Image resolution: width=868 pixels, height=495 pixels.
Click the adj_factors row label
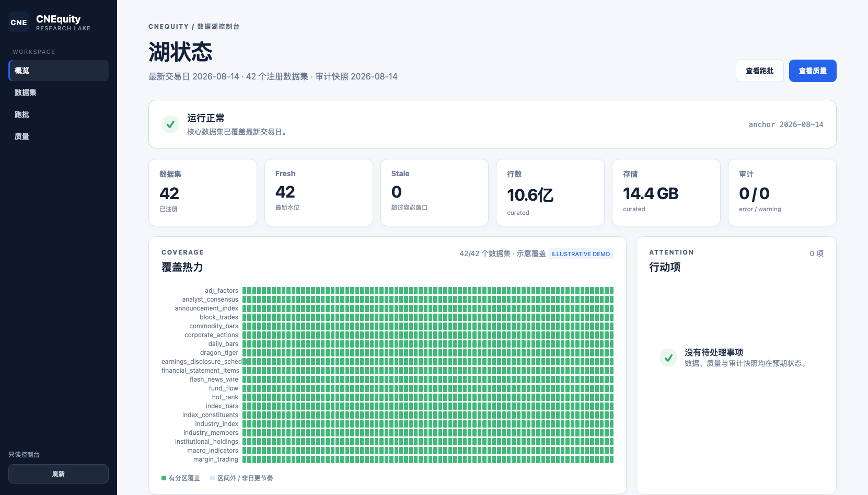[222, 291]
